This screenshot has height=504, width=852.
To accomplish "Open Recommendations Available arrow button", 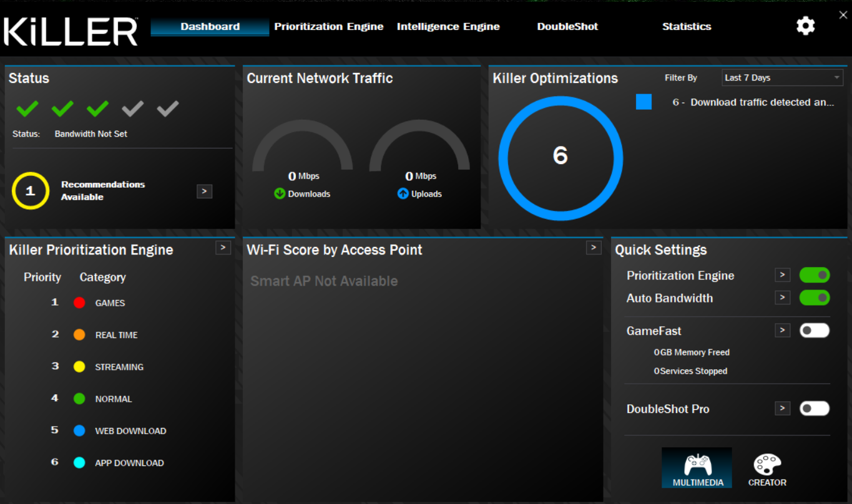I will click(204, 191).
